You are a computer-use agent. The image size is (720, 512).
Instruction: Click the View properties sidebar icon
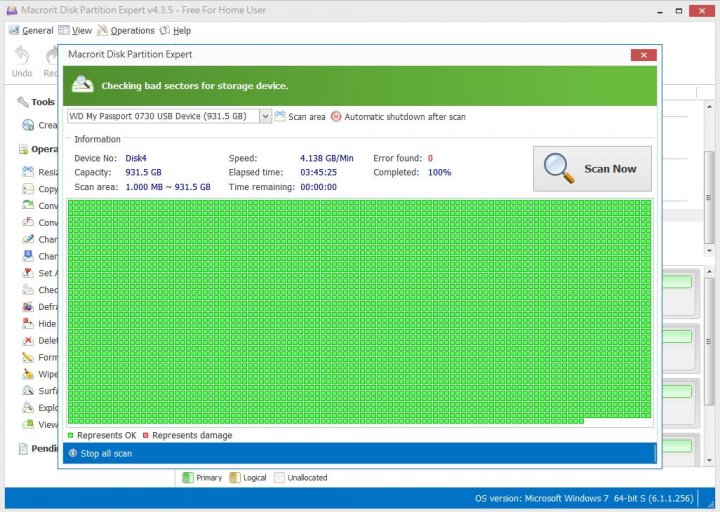[28, 424]
